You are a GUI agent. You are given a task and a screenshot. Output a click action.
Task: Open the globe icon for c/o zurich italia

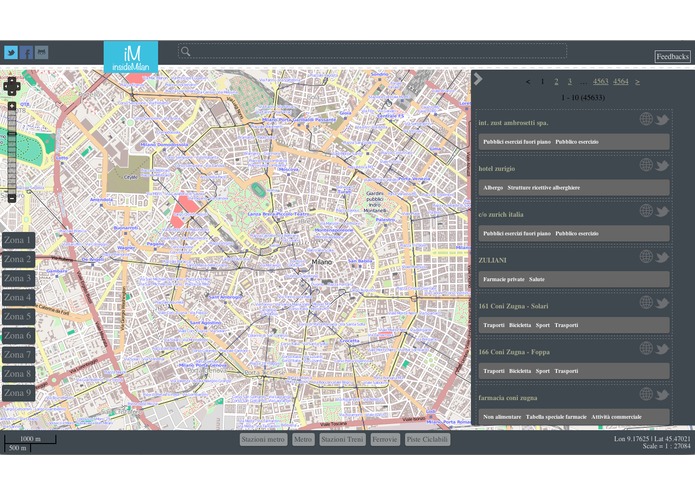point(646,210)
